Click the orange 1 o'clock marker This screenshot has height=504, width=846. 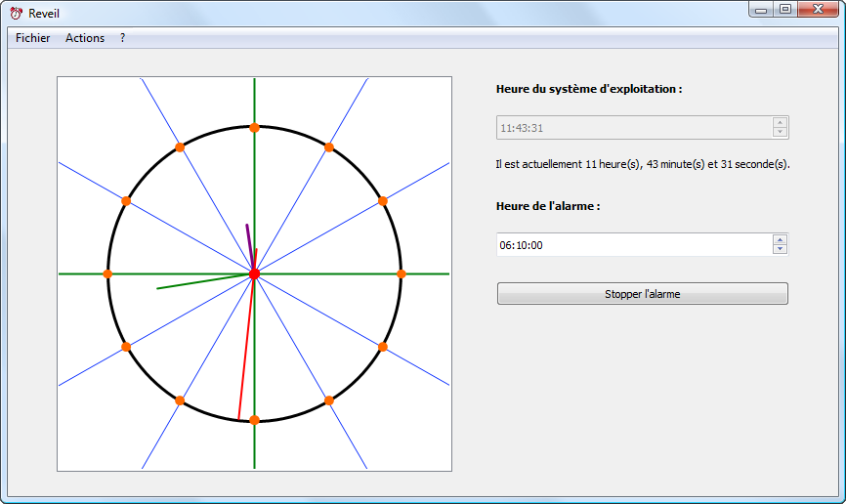tap(328, 147)
